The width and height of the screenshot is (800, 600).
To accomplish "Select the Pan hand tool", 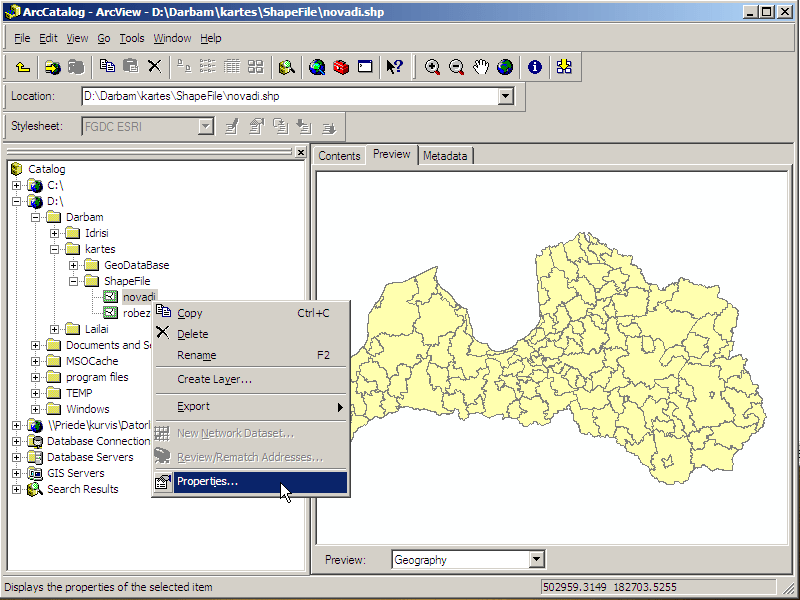I will (x=481, y=67).
